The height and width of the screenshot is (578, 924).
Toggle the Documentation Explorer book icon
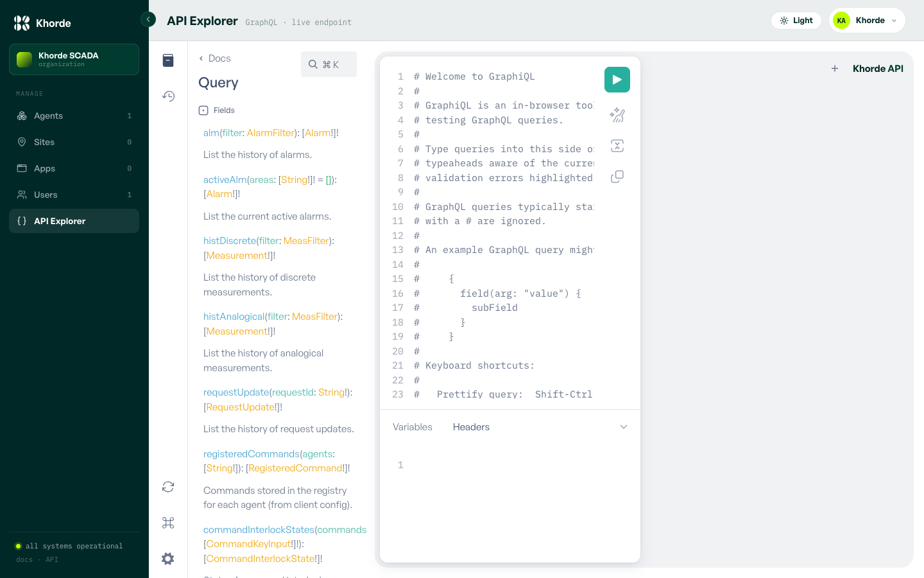168,60
